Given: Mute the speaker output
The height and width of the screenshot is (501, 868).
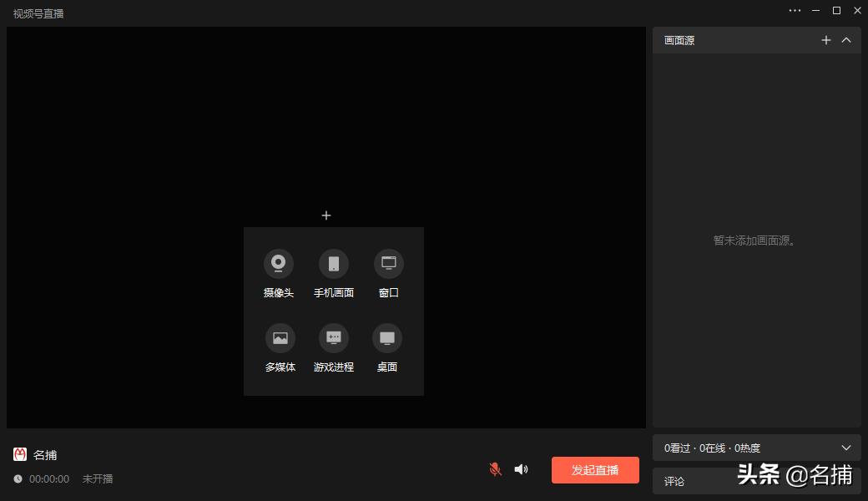Looking at the screenshot, I should [521, 469].
